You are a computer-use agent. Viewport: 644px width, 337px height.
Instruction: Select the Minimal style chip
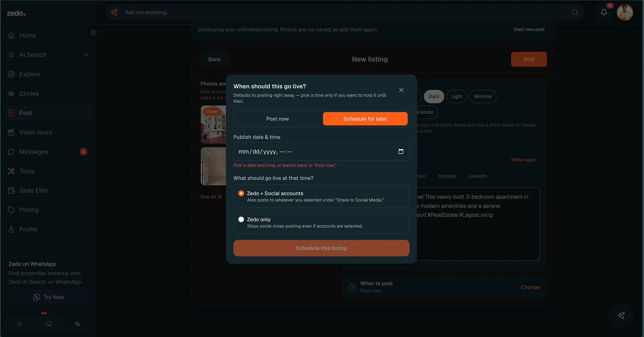pos(483,97)
